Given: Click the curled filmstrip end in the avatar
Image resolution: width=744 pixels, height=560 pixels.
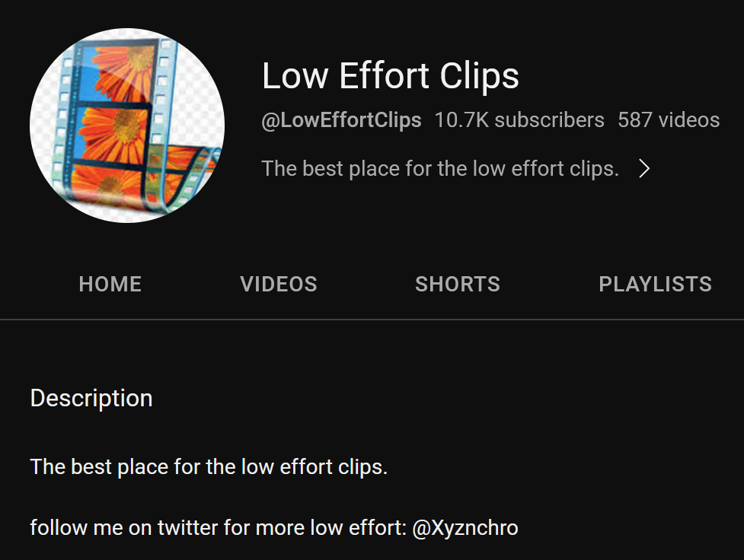Looking at the screenshot, I should [x=190, y=176].
